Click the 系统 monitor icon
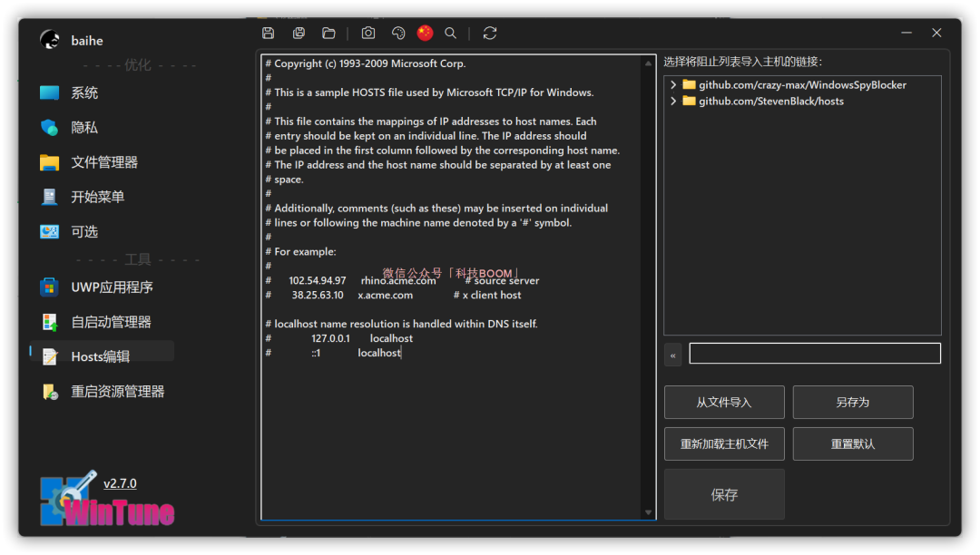The height and width of the screenshot is (555, 980). coord(49,93)
